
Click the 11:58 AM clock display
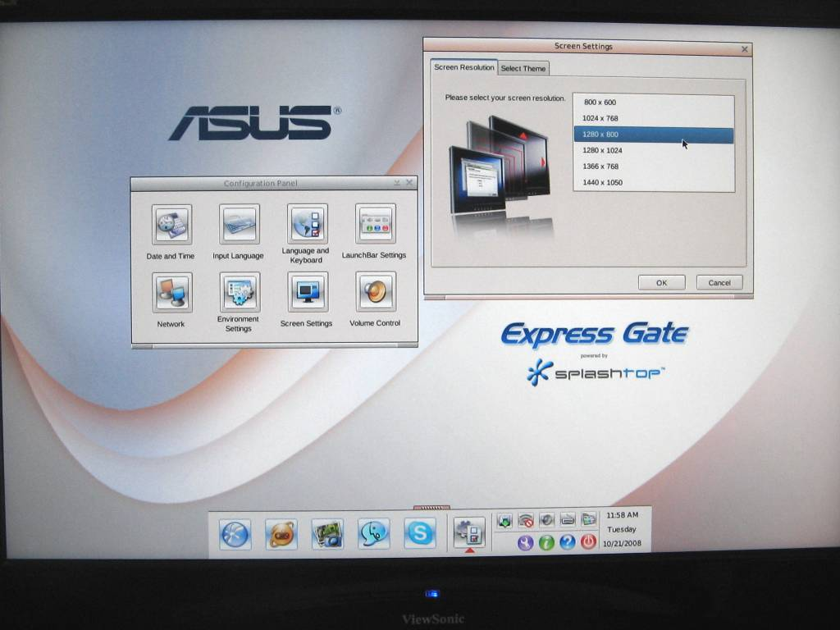tap(622, 515)
